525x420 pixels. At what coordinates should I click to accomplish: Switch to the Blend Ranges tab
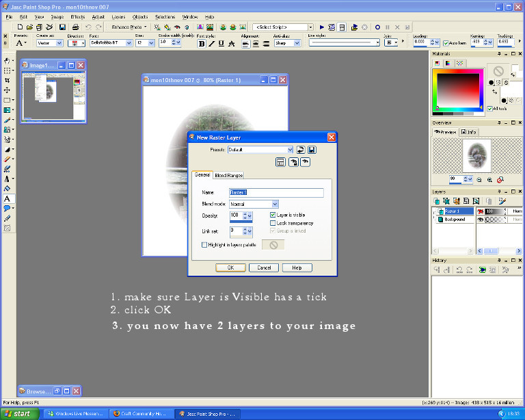point(229,175)
